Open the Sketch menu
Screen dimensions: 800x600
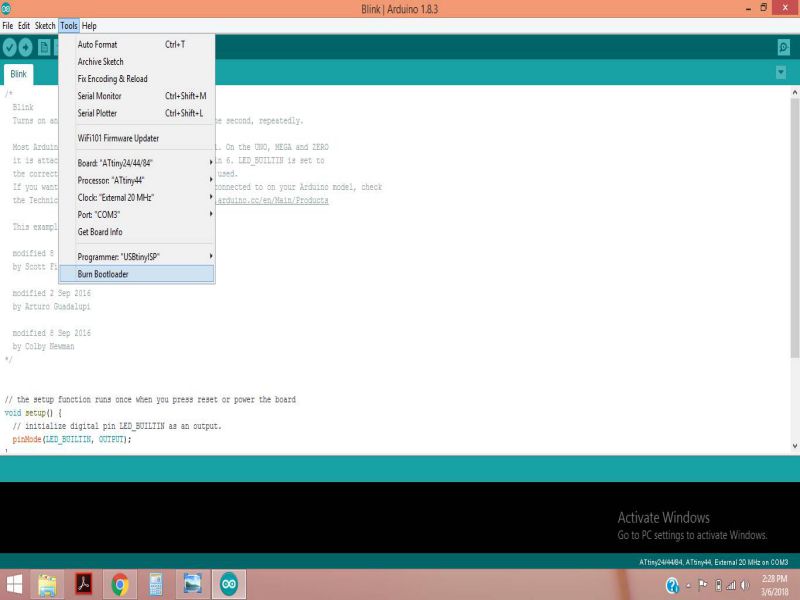point(45,26)
